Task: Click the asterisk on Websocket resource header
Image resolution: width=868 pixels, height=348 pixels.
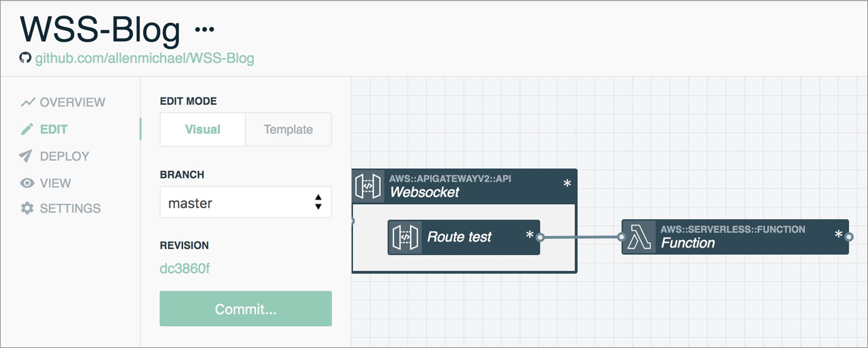Action: [x=567, y=184]
